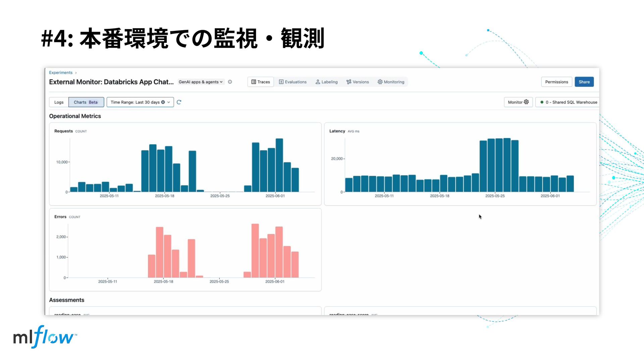The width and height of the screenshot is (644, 362).
Task: Open the Labeling tab
Action: click(326, 82)
